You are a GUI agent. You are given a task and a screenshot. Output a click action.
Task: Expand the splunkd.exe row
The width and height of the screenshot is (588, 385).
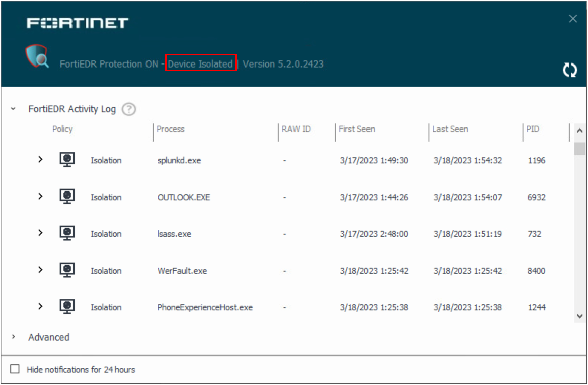tap(40, 159)
